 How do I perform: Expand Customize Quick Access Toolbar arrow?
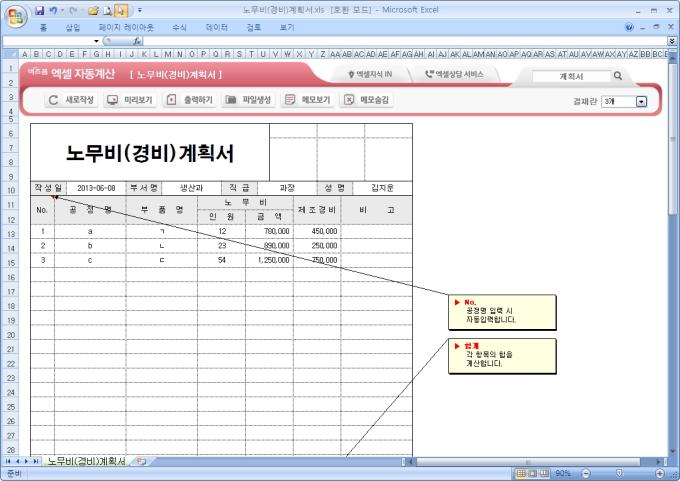coord(140,10)
